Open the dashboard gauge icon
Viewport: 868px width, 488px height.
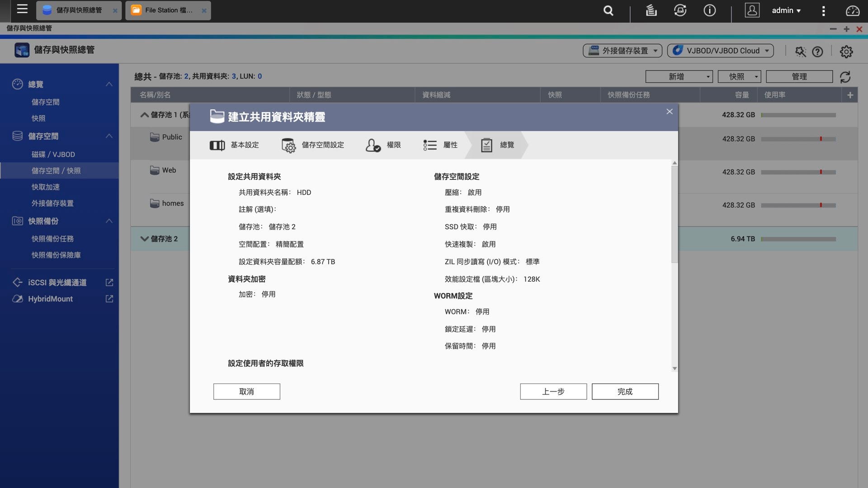[852, 10]
